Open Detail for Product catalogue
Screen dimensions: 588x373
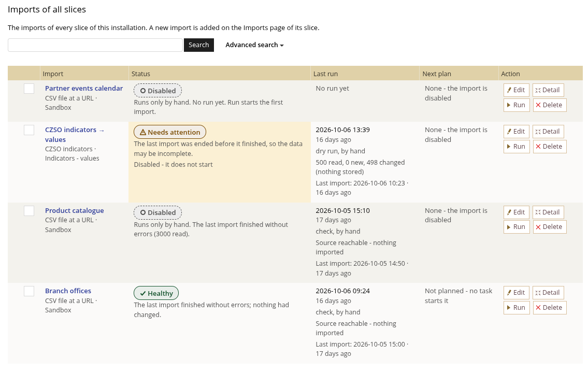pos(548,212)
